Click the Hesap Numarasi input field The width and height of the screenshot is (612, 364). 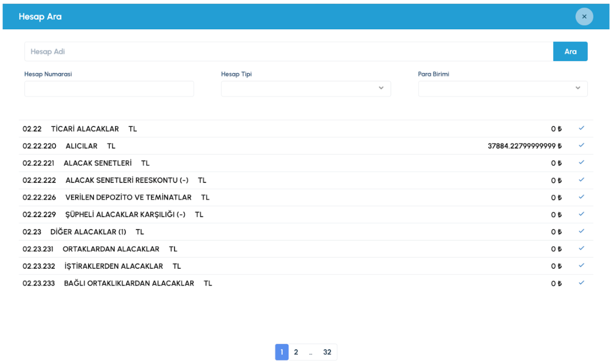(109, 89)
